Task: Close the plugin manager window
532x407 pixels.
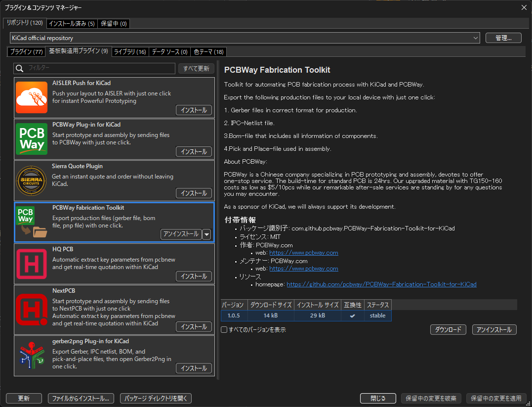Action: [524, 7]
